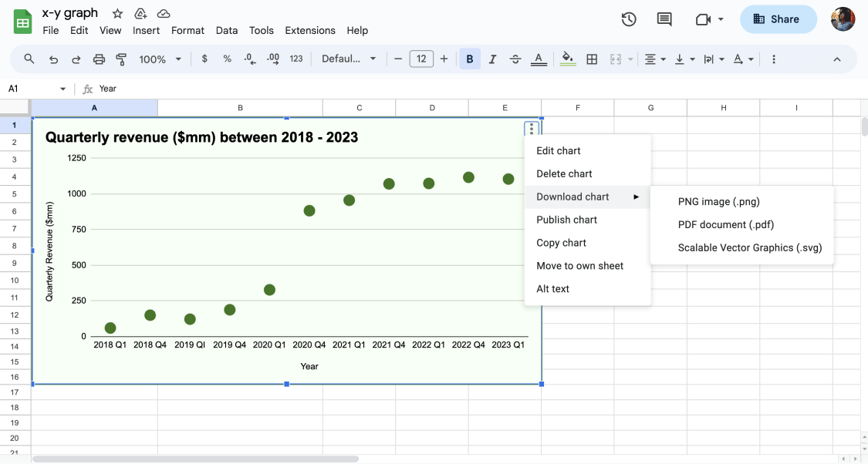Open the Extensions menu
This screenshot has width=868, height=464.
310,30
